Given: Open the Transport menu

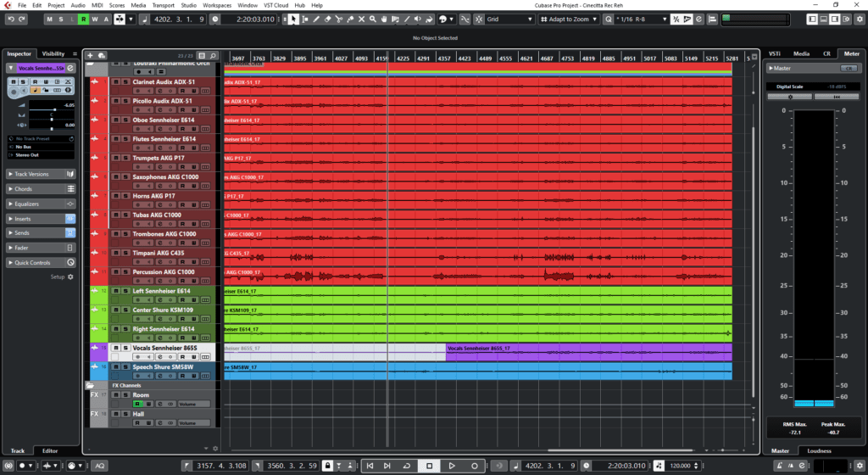Looking at the screenshot, I should click(164, 5).
